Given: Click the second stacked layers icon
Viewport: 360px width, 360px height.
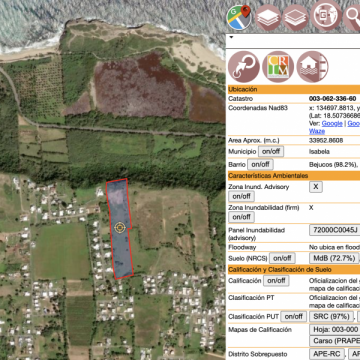Looking at the screenshot, I should (x=295, y=18).
